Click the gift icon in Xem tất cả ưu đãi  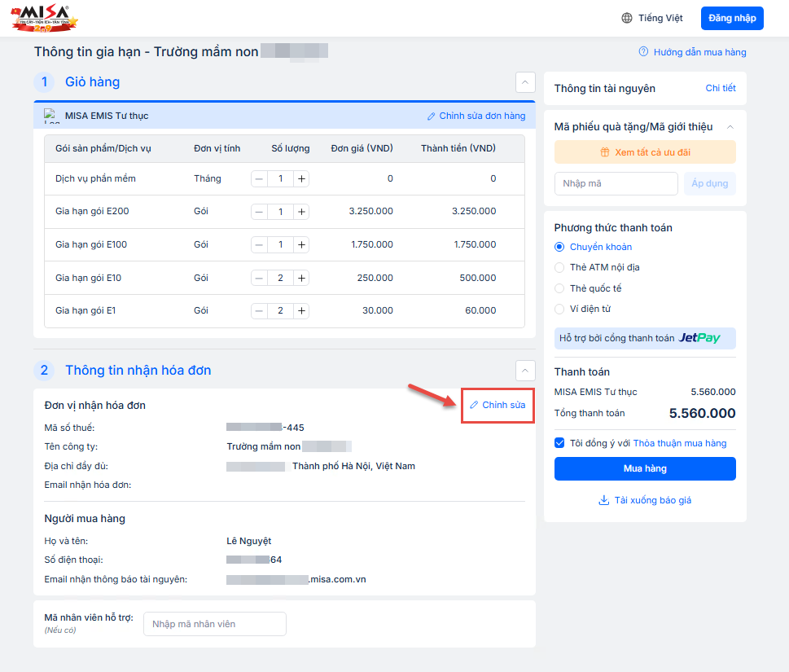point(605,152)
